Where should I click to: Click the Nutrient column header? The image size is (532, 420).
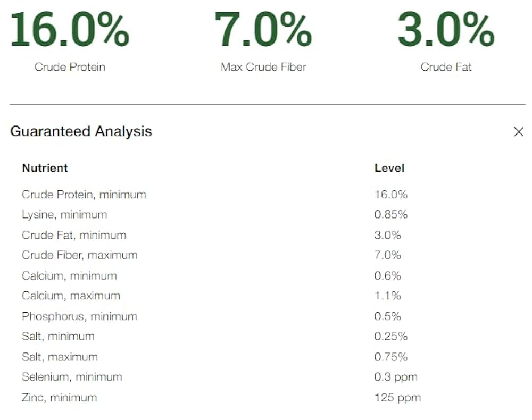coord(45,168)
